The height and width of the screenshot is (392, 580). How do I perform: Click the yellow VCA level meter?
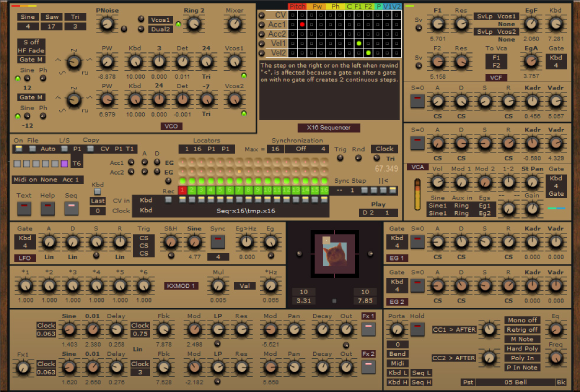tap(417, 195)
